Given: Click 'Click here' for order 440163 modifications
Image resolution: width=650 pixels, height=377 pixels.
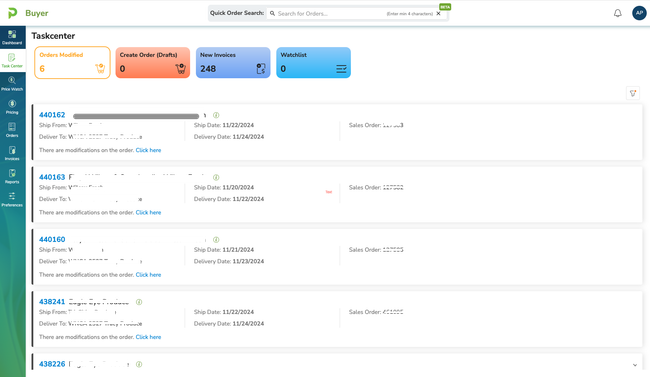Looking at the screenshot, I should (x=148, y=212).
